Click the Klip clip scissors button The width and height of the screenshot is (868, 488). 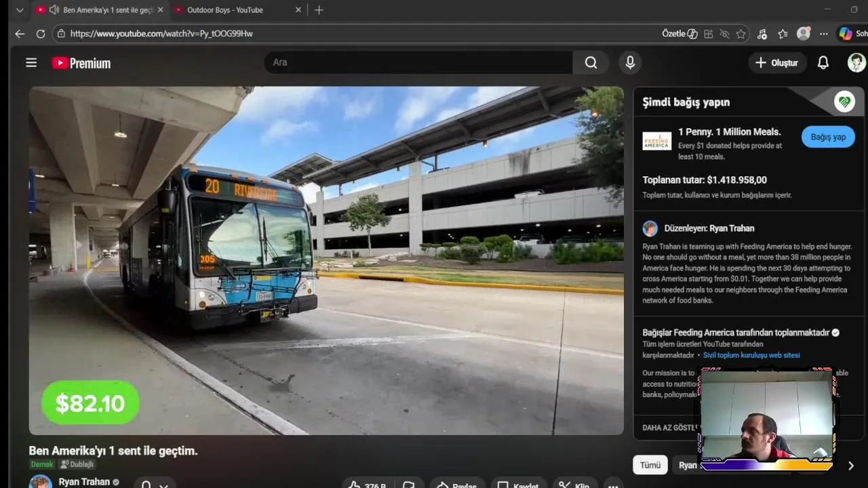pos(574,485)
